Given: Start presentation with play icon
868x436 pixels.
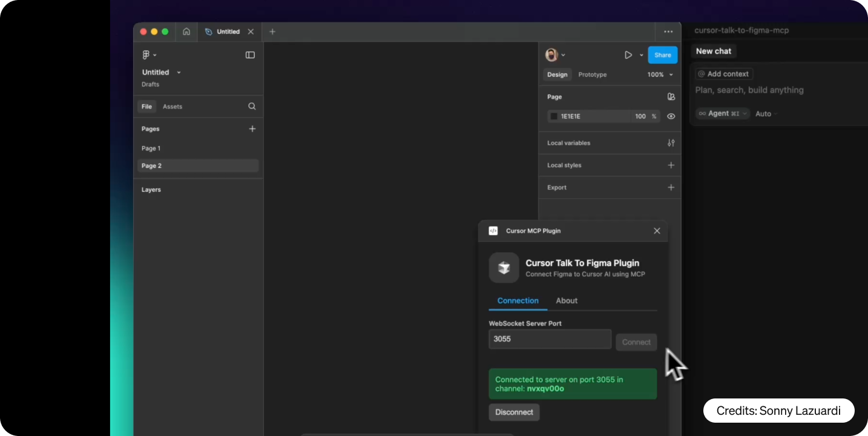Looking at the screenshot, I should click(628, 55).
